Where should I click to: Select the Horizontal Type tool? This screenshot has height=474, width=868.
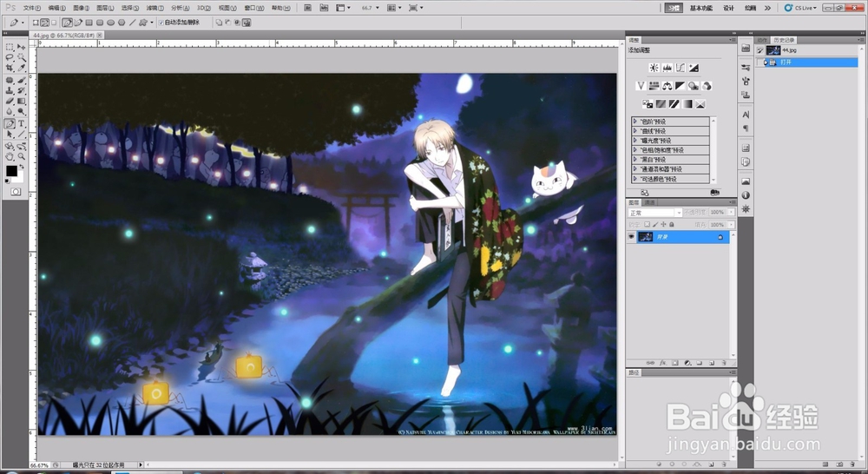coord(22,123)
